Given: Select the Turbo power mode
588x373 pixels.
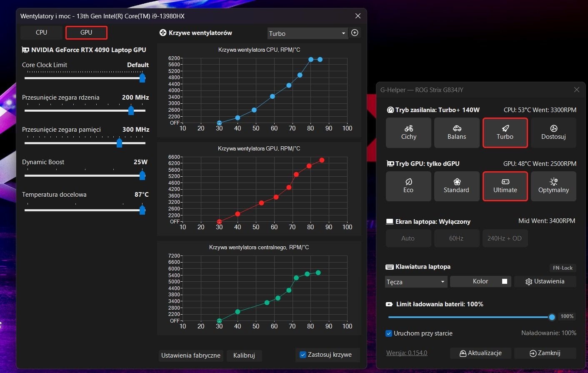Looking at the screenshot, I should point(505,133).
